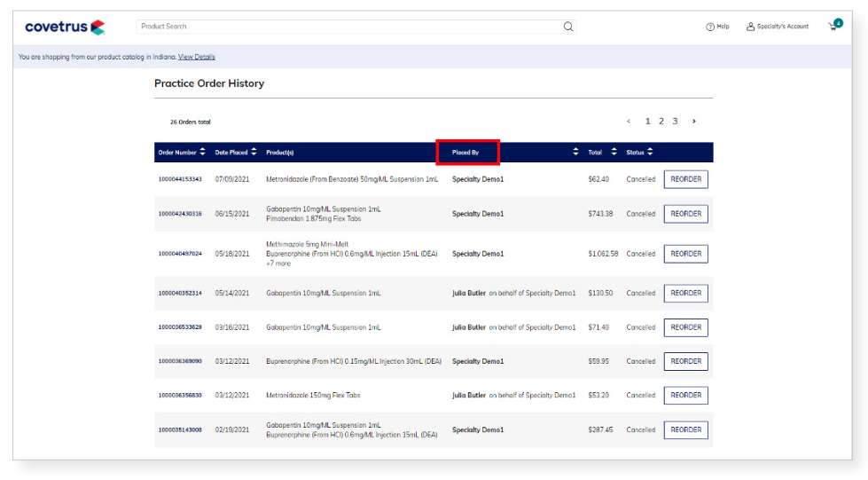Click the Placed By header label
Screen dimensions: 868x480
coord(465,153)
